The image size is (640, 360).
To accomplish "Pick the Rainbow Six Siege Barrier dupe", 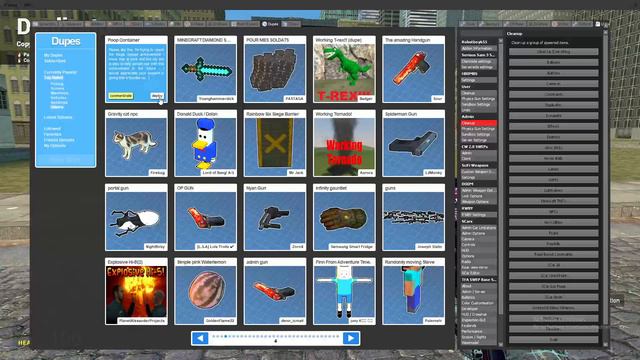I will 275,143.
